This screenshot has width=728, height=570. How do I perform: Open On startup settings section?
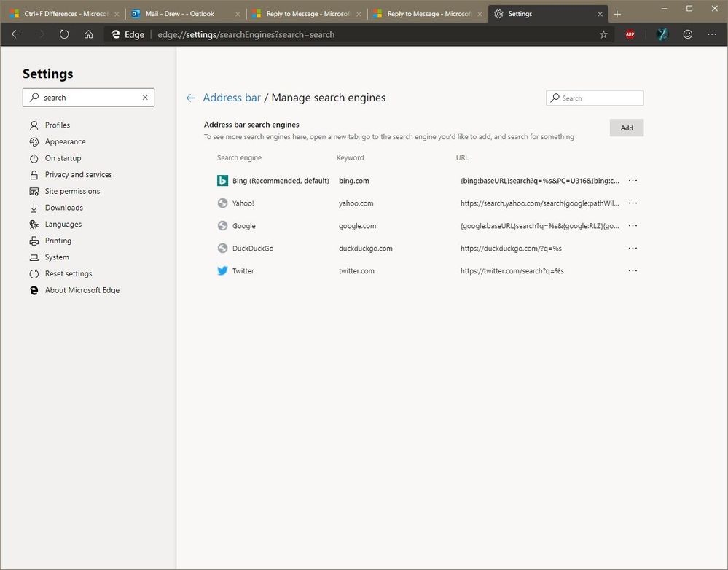pos(55,158)
